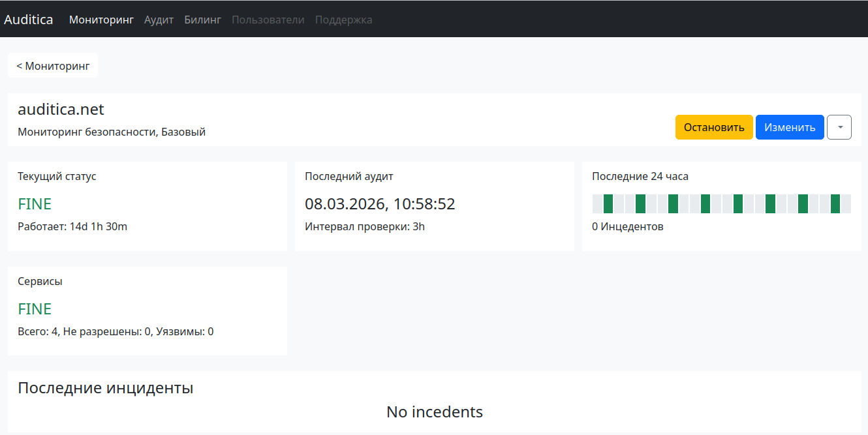Viewport: 868px width, 435px height.
Task: Click the '0 Инцедентов' counter text
Action: (x=627, y=227)
